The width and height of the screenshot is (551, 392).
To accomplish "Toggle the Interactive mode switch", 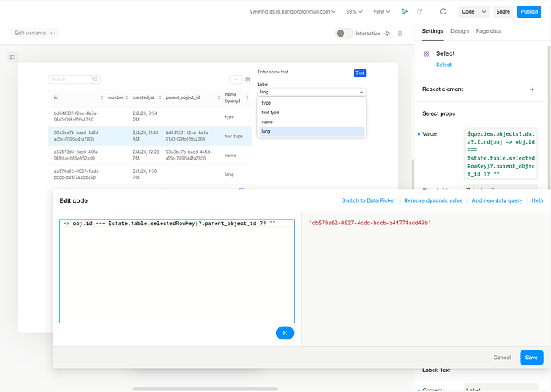I will pyautogui.click(x=344, y=34).
